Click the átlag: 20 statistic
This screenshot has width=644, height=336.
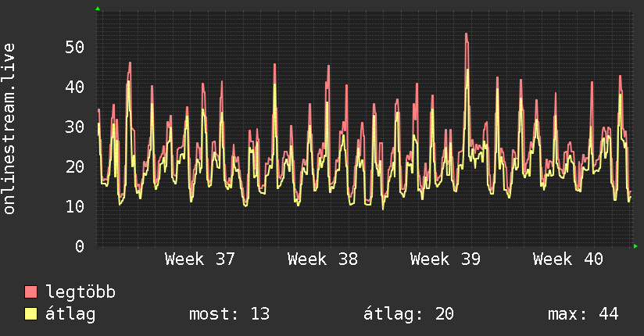click(x=408, y=314)
